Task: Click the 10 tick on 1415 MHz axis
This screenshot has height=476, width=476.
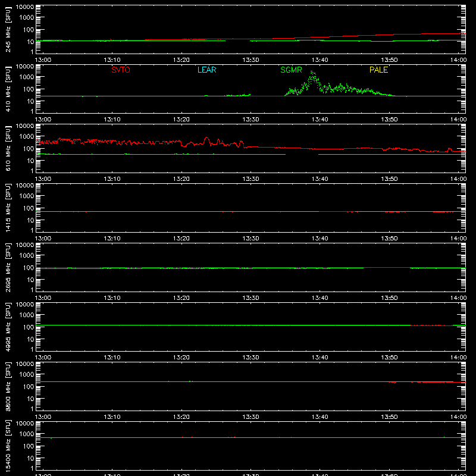Action: point(30,220)
